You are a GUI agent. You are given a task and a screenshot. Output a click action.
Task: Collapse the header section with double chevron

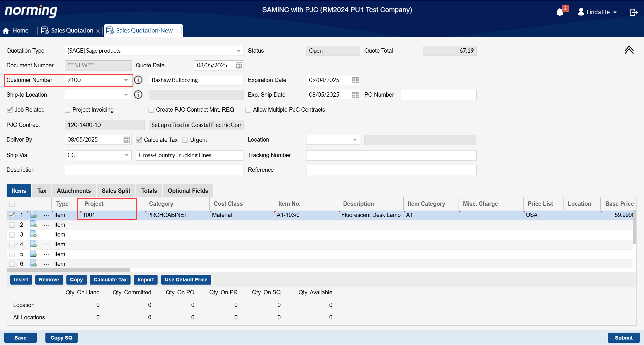[x=629, y=50]
